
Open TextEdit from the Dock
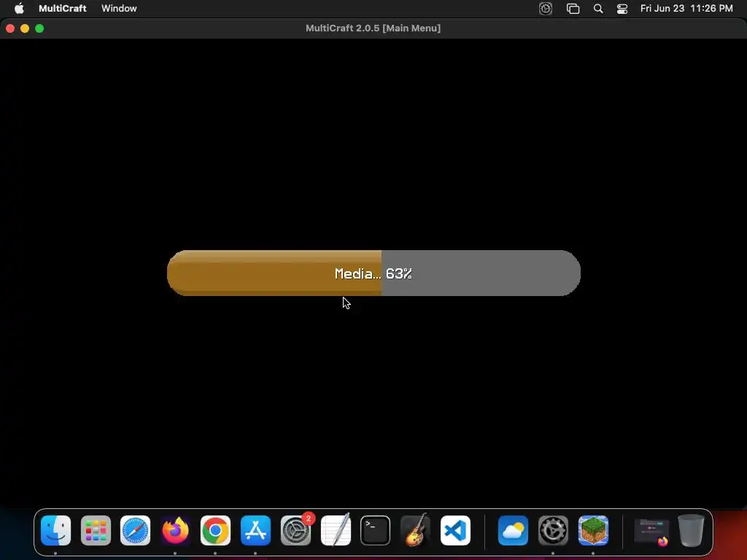point(336,530)
